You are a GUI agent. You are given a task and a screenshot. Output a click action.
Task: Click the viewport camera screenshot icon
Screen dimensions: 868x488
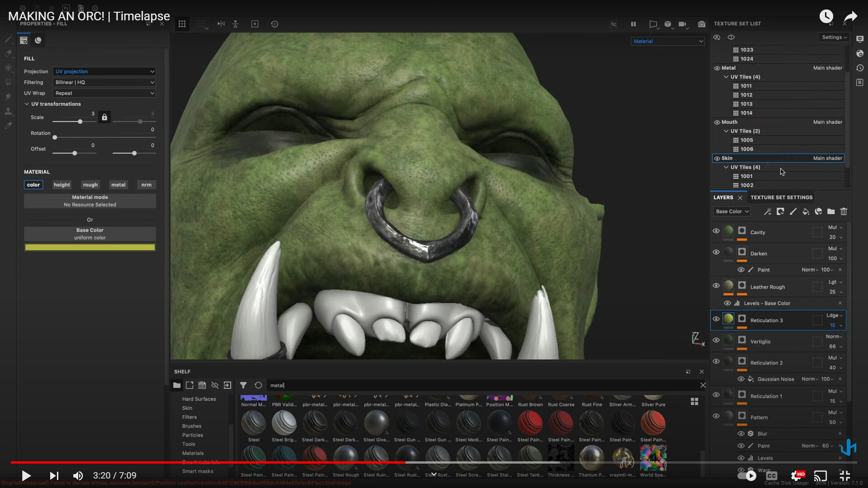click(701, 24)
